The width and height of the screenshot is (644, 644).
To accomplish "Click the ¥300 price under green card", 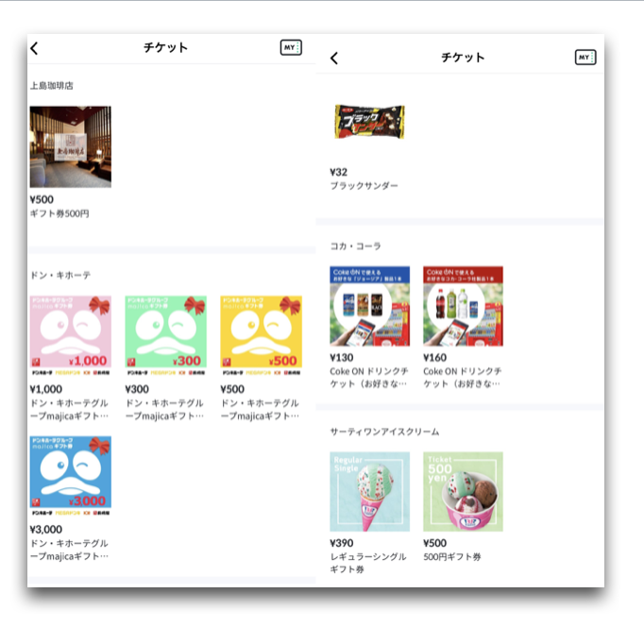I will point(137,389).
